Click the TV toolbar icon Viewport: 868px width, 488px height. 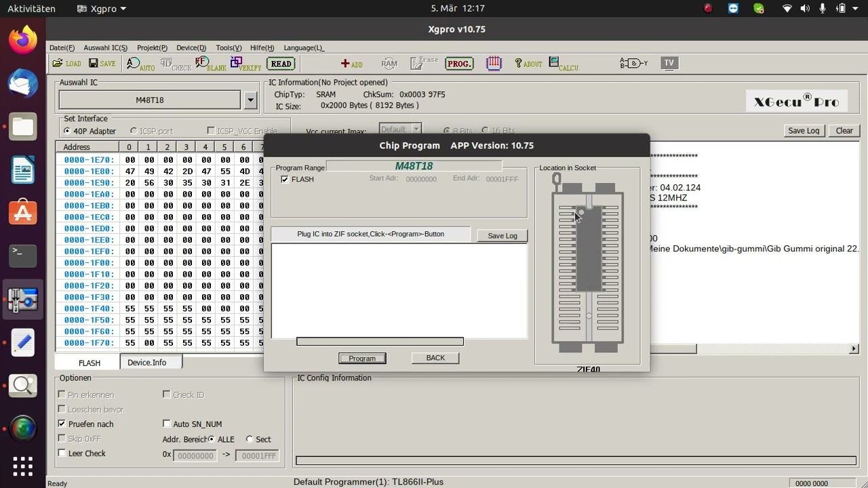[669, 63]
